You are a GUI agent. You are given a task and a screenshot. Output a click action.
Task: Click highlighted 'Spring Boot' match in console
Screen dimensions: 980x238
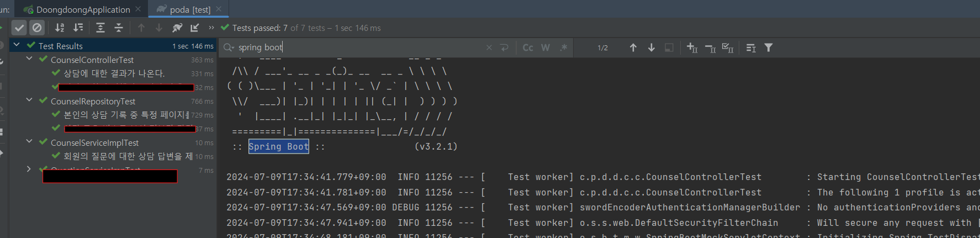[278, 146]
